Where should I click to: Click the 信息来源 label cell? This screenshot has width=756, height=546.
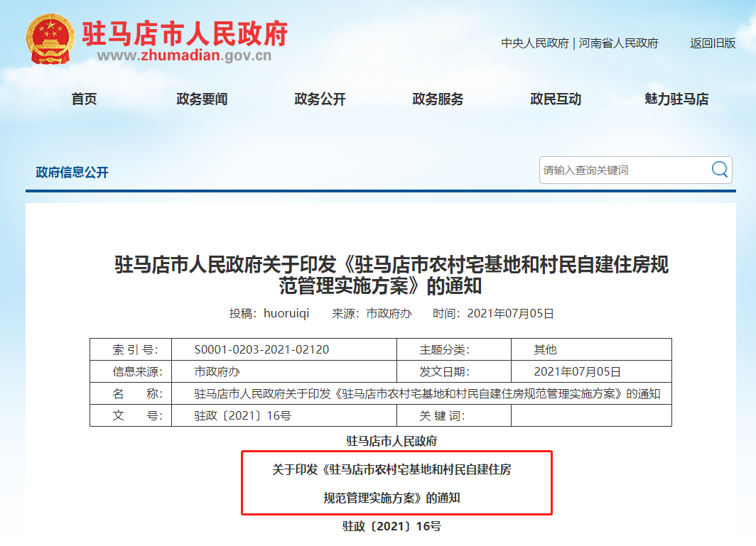tap(131, 371)
